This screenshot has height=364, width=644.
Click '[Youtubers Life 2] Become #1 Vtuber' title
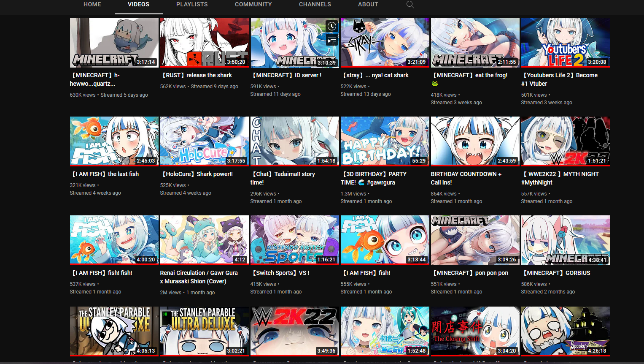(x=559, y=79)
